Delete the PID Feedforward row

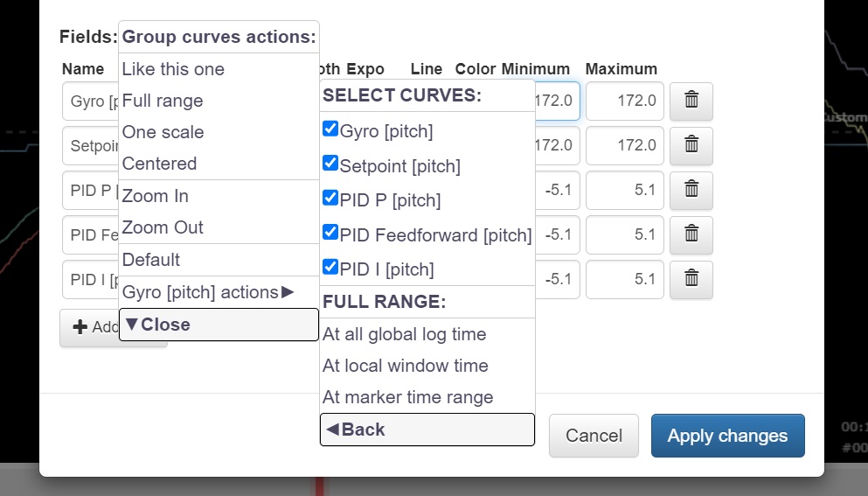pos(691,234)
